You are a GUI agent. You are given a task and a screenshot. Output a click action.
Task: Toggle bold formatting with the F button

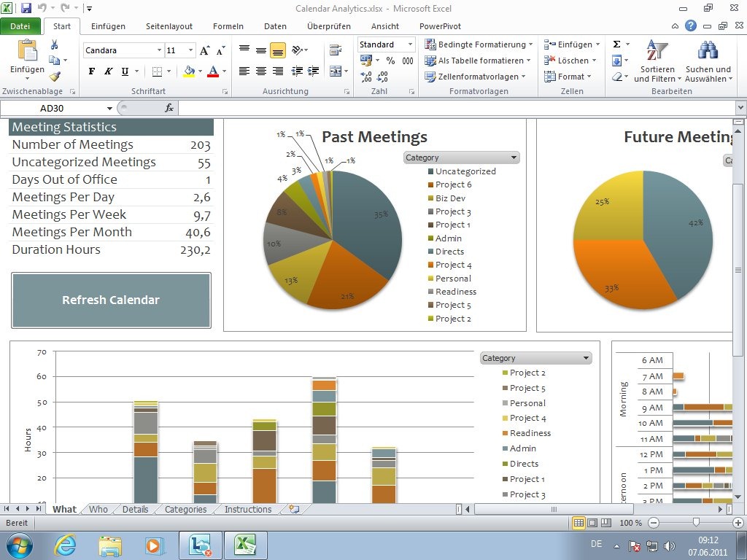(x=92, y=71)
